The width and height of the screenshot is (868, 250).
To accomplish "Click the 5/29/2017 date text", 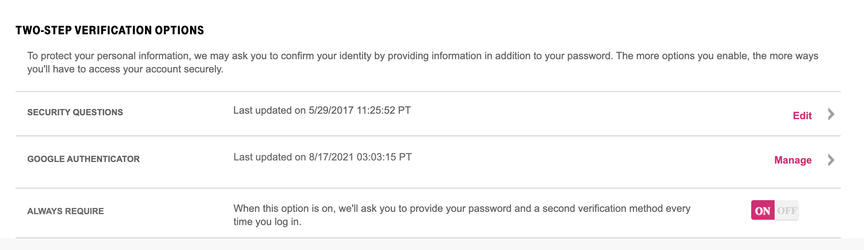I will pos(331,110).
